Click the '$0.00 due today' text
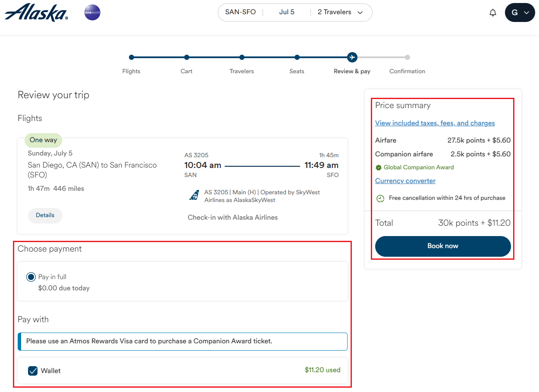The width and height of the screenshot is (539, 392). point(64,288)
